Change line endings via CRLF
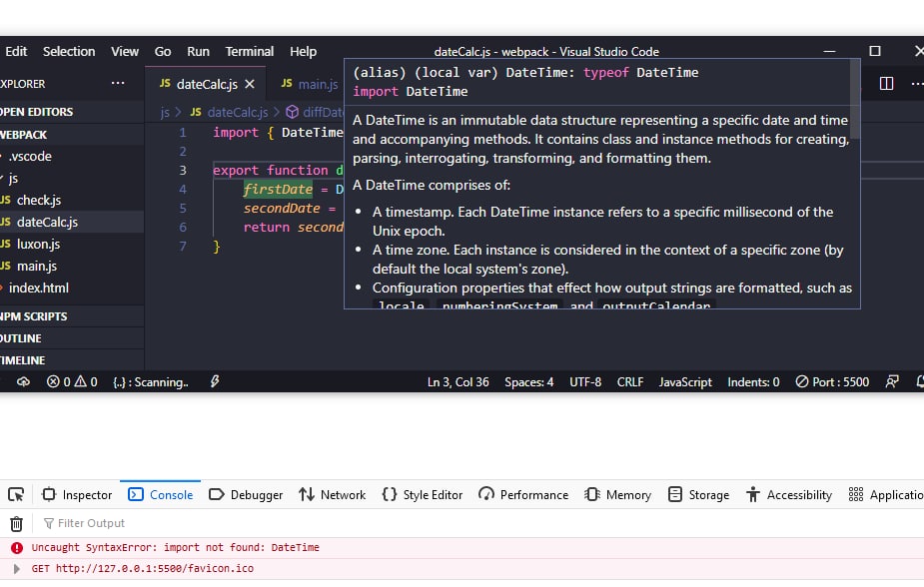The height and width of the screenshot is (587, 924). (x=630, y=382)
